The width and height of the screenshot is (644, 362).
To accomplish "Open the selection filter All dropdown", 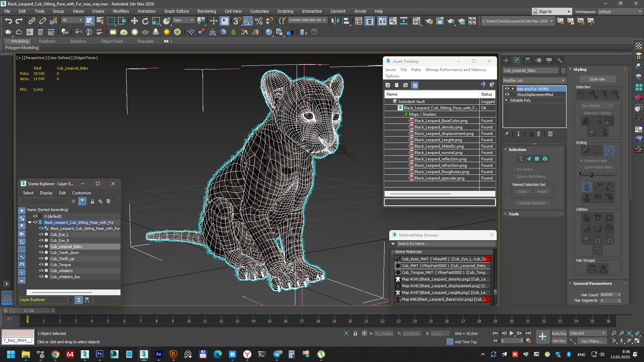I will tap(72, 20).
